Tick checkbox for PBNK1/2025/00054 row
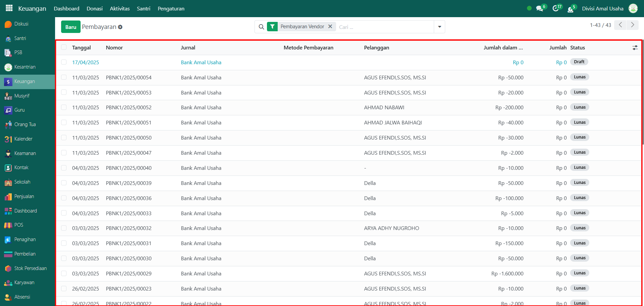 click(64, 77)
